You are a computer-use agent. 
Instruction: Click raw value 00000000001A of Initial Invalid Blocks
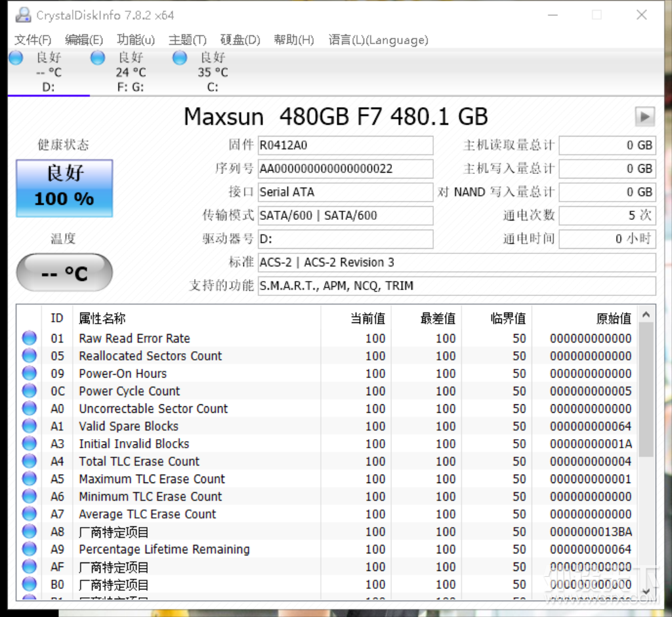coord(591,444)
